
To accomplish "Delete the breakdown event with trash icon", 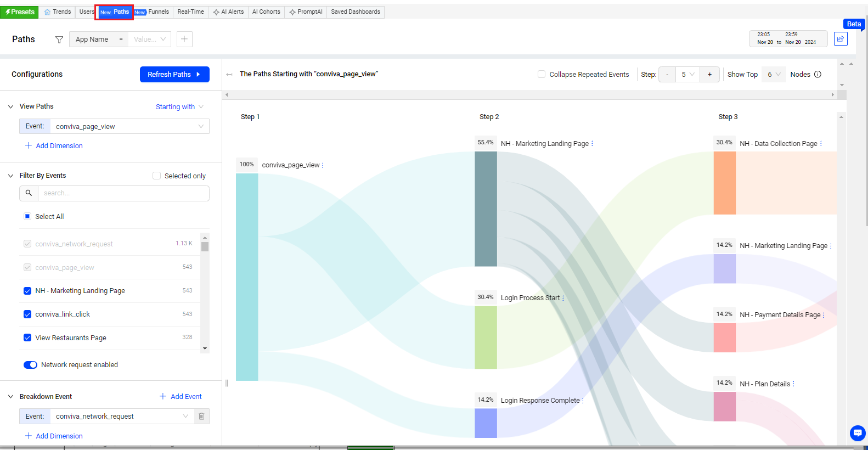I will [x=201, y=416].
